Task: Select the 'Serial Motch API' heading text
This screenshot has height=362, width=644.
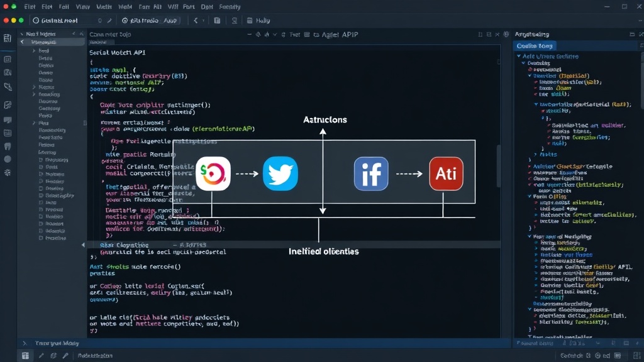Action: click(x=118, y=53)
